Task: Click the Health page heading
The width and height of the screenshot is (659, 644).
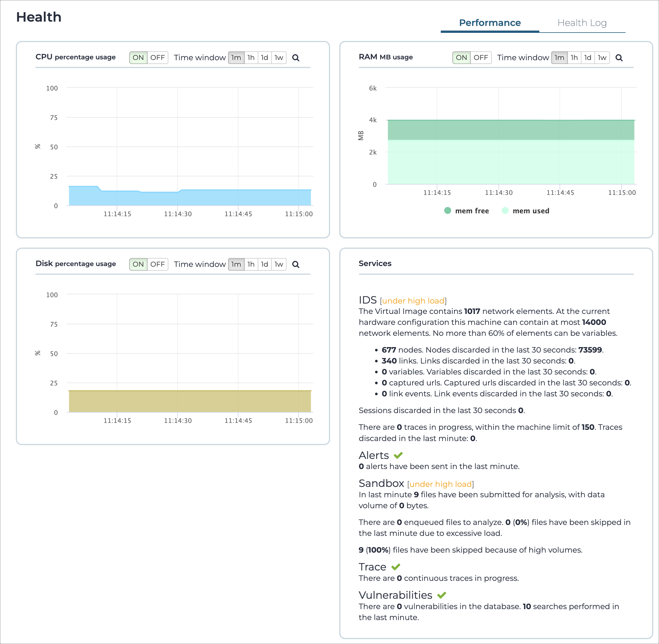Action: 39,17
